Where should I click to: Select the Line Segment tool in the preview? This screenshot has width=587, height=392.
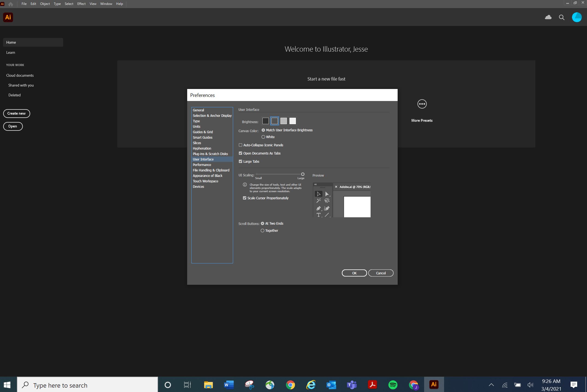327,215
